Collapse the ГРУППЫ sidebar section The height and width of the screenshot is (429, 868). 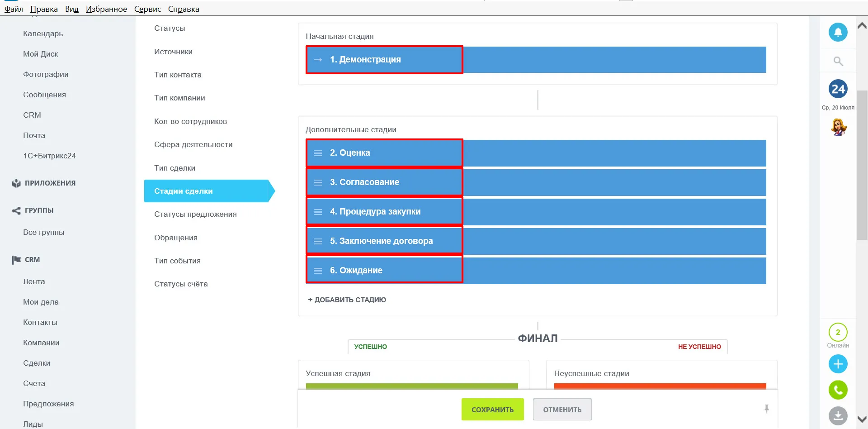point(39,210)
